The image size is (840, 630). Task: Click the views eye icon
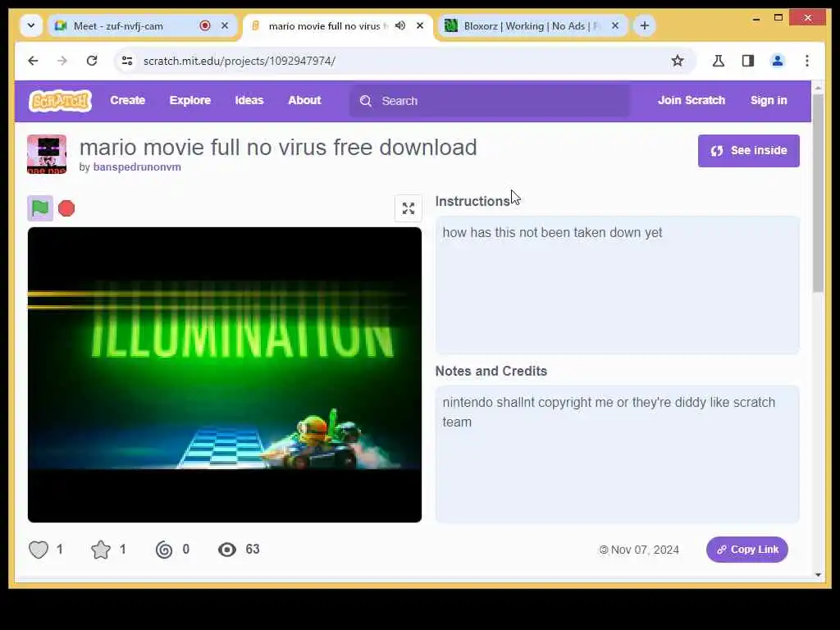pos(227,550)
